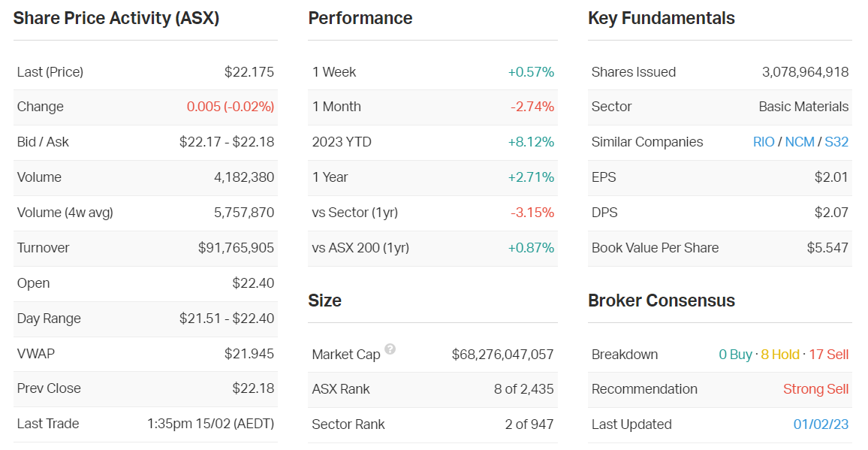
Task: Click the Size section heading
Action: [x=324, y=301]
